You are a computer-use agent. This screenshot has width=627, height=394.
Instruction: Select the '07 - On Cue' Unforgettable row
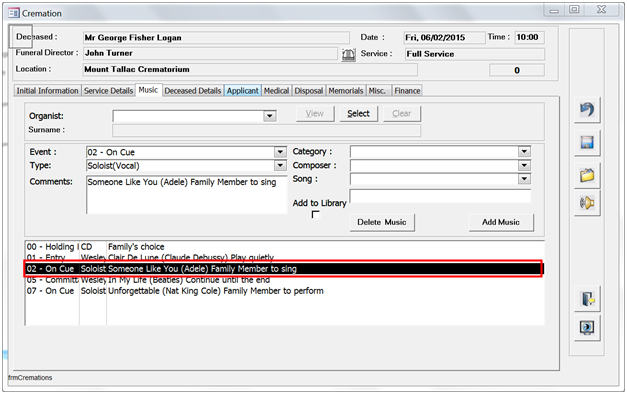(x=284, y=291)
